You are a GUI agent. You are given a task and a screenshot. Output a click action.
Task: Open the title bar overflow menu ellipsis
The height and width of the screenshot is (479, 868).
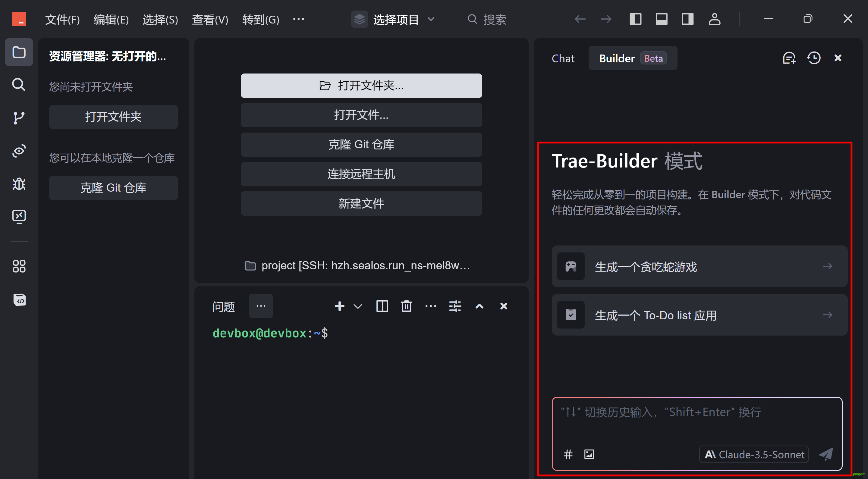click(299, 19)
